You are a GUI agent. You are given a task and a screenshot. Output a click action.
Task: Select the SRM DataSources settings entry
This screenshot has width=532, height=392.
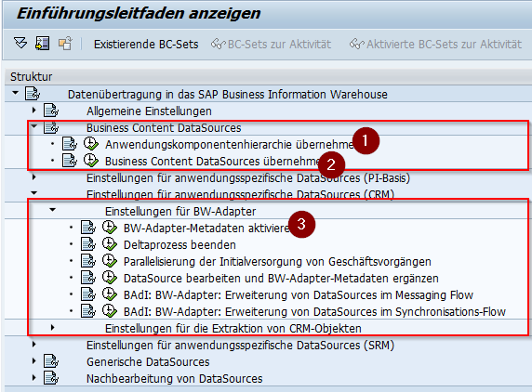[x=240, y=345]
